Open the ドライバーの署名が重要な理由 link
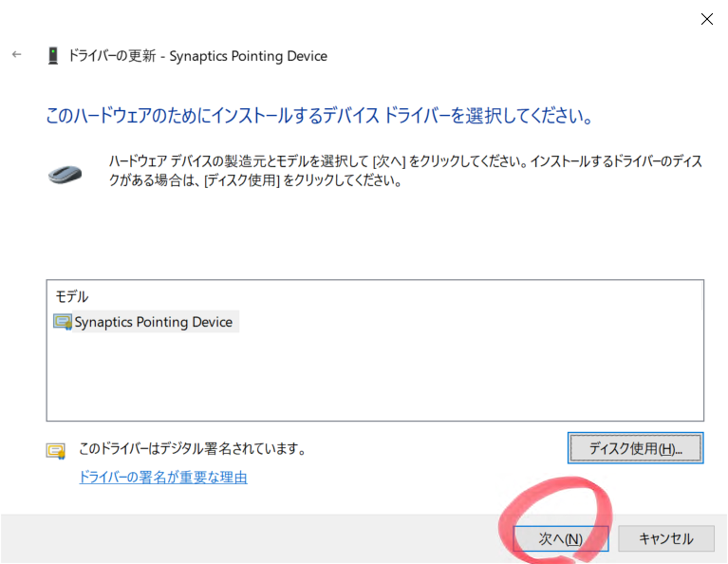The height and width of the screenshot is (564, 728). pos(163,478)
